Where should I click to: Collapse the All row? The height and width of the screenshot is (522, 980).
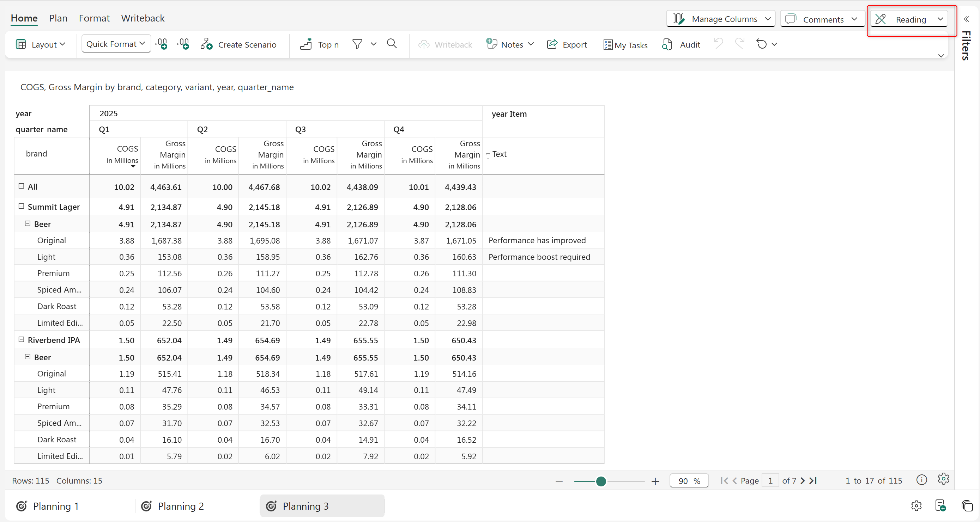(x=21, y=186)
